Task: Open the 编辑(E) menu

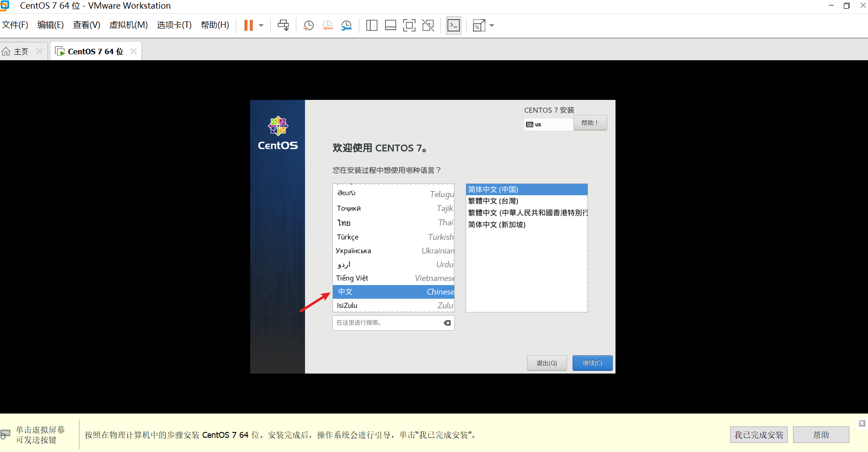Action: tap(50, 25)
